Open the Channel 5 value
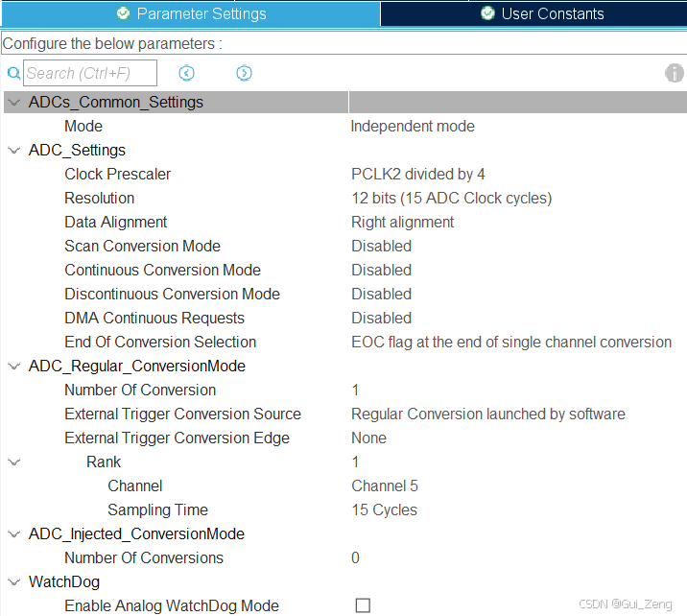The height and width of the screenshot is (616, 687). click(385, 486)
